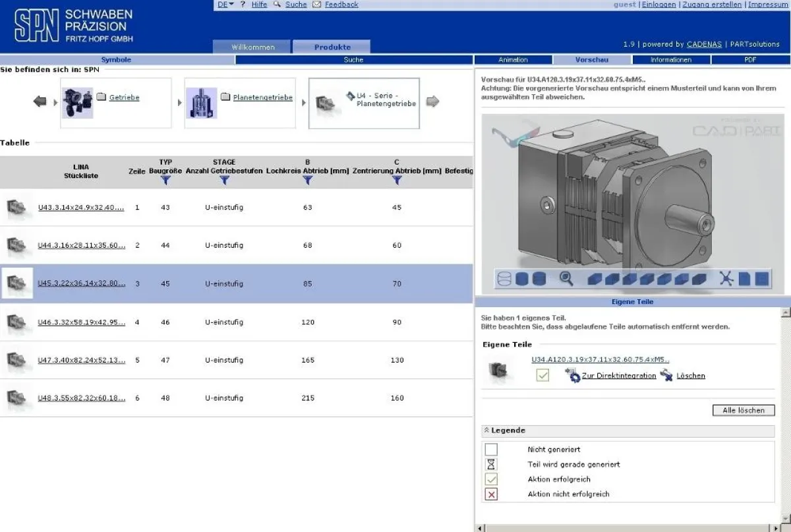Click the envelope icon next to Feedback

317,4
